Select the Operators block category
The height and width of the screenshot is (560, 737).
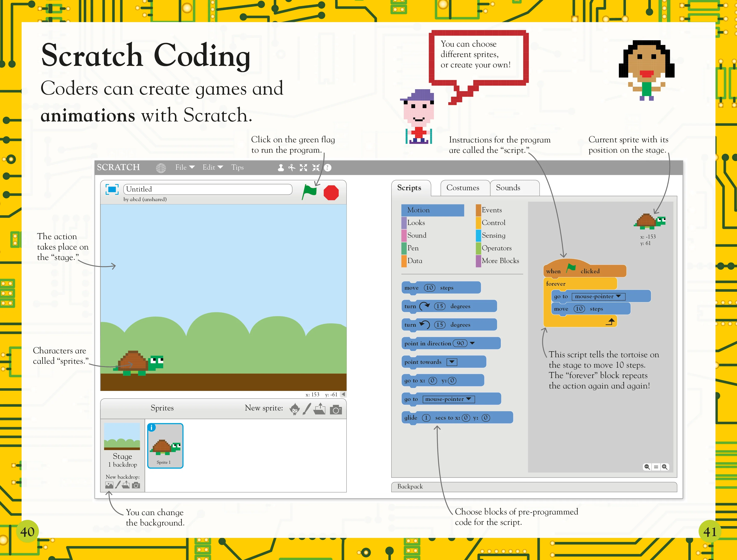tap(494, 248)
